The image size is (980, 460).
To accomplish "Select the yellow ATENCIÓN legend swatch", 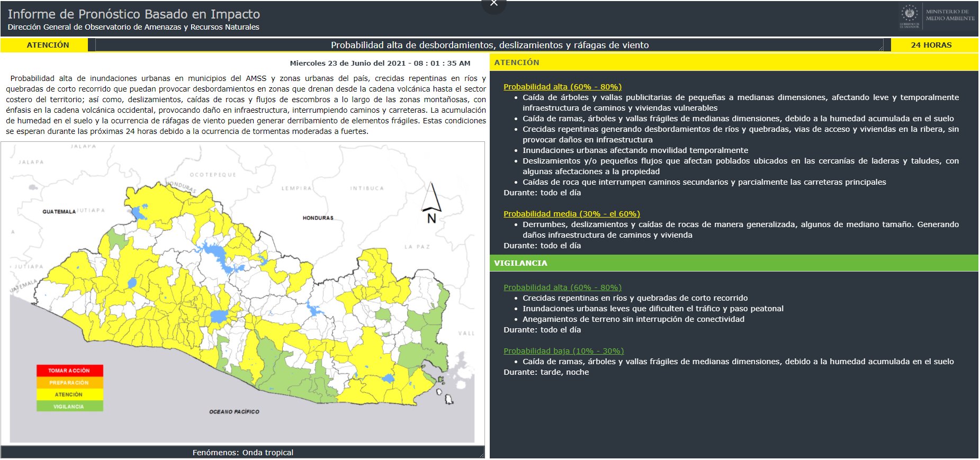I will click(69, 394).
